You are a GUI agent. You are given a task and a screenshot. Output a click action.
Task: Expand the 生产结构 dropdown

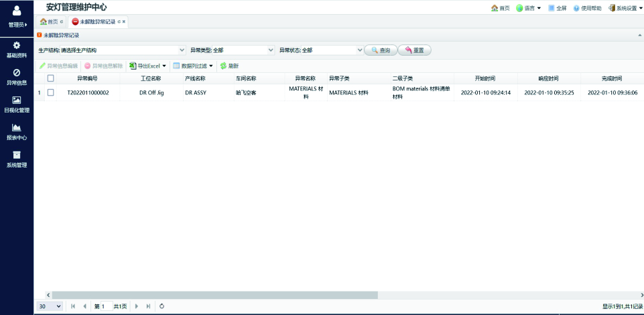click(x=182, y=50)
